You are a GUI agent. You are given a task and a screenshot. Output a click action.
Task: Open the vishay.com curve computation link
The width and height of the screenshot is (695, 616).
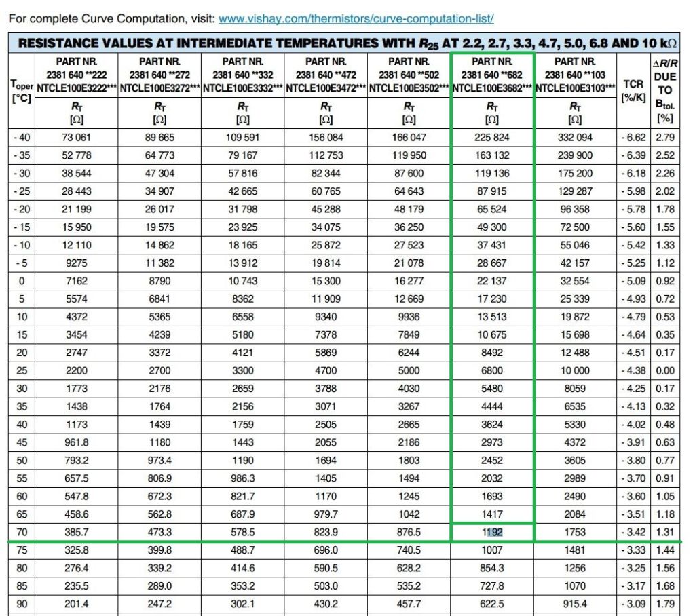(356, 19)
